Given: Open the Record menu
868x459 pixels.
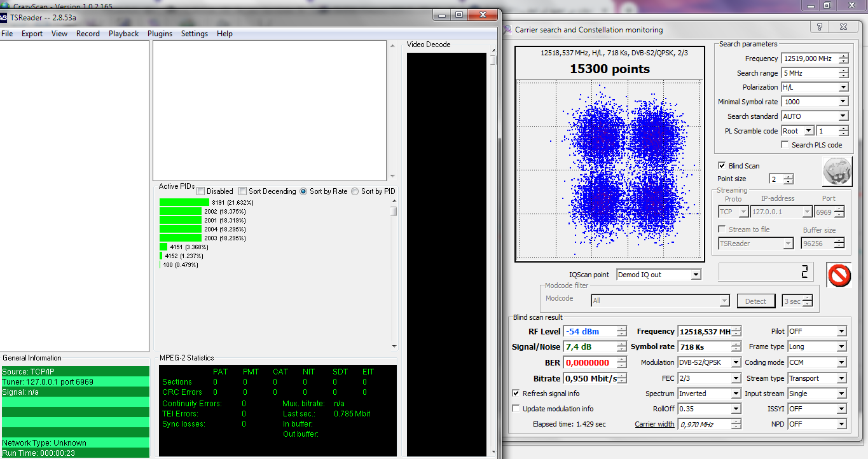Looking at the screenshot, I should click(x=88, y=34).
